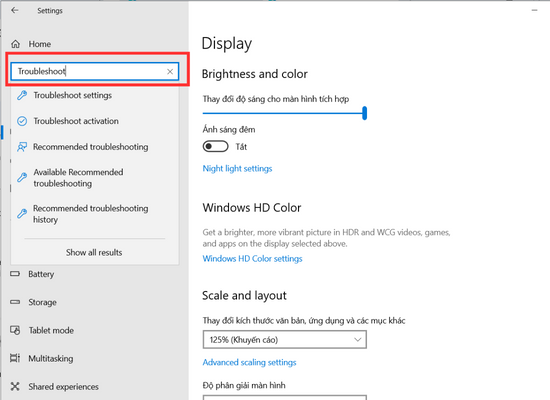
Task: Click the back arrow in Settings
Action: [x=15, y=10]
